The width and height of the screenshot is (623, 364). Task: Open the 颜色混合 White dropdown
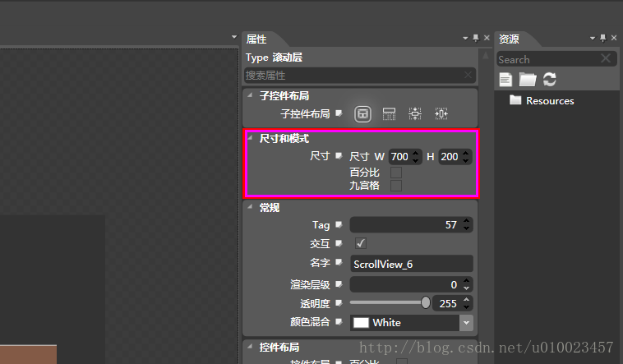(467, 323)
